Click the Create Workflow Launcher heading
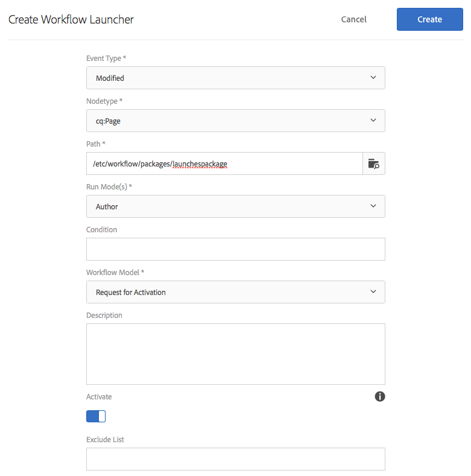The image size is (471, 476). 71,19
